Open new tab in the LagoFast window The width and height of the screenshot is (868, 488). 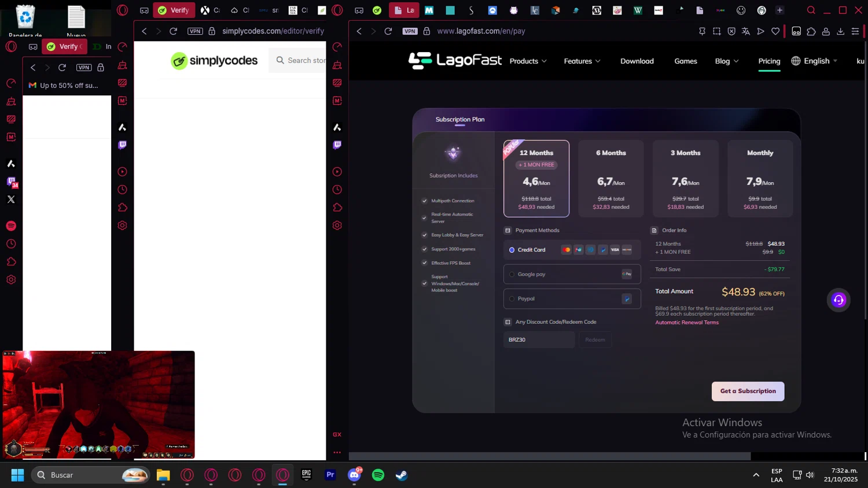click(x=779, y=10)
